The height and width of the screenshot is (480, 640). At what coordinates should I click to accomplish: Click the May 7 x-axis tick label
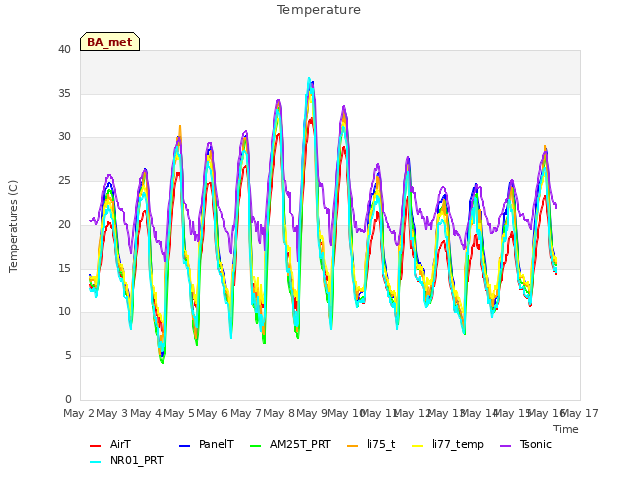point(246,413)
